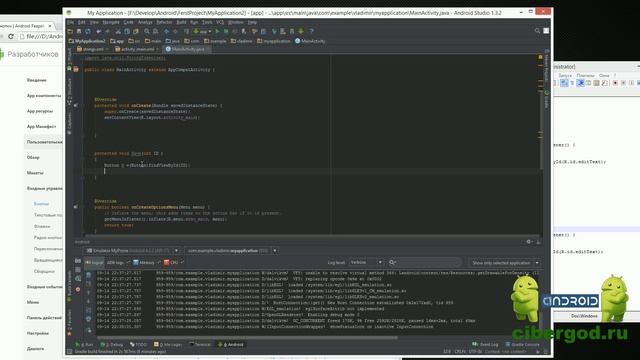Click the Open folder toolbar icon
The height and width of the screenshot is (360, 640).
point(70,31)
